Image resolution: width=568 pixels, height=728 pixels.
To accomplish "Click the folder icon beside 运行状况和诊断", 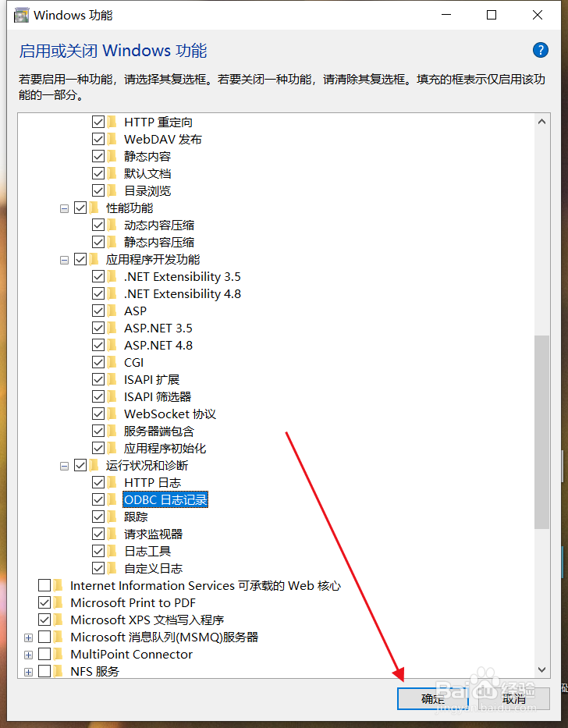I will pyautogui.click(x=94, y=465).
